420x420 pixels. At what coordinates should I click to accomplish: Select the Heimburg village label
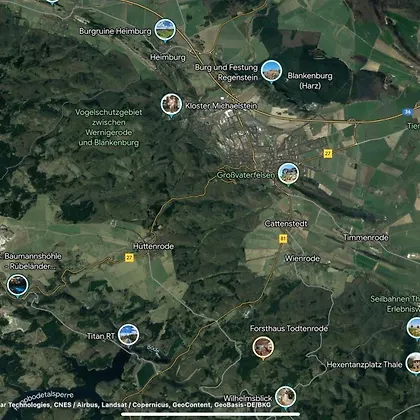coord(168,57)
